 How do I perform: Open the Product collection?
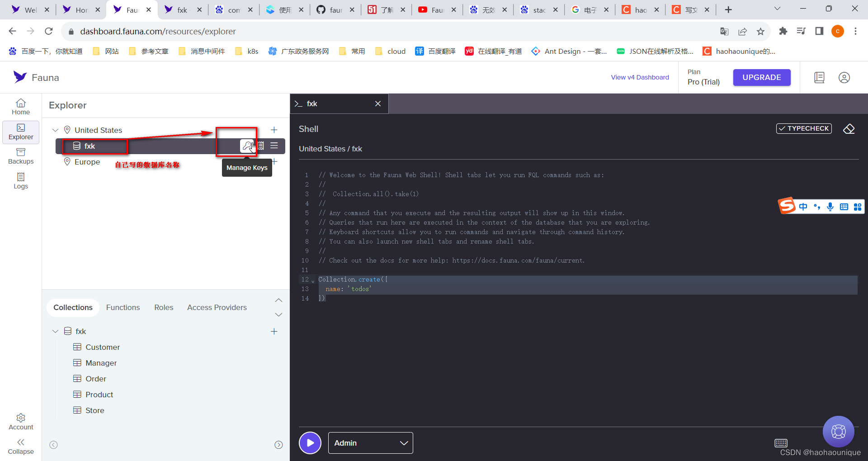(99, 395)
